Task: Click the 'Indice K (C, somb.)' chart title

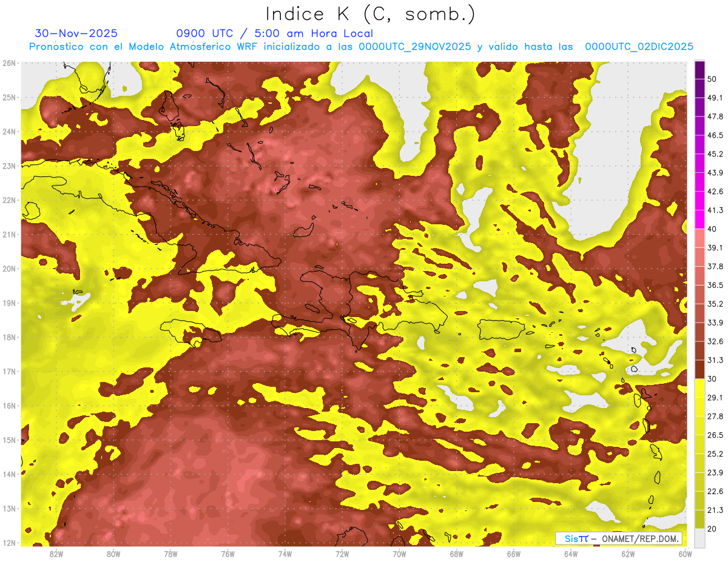Action: click(x=370, y=14)
